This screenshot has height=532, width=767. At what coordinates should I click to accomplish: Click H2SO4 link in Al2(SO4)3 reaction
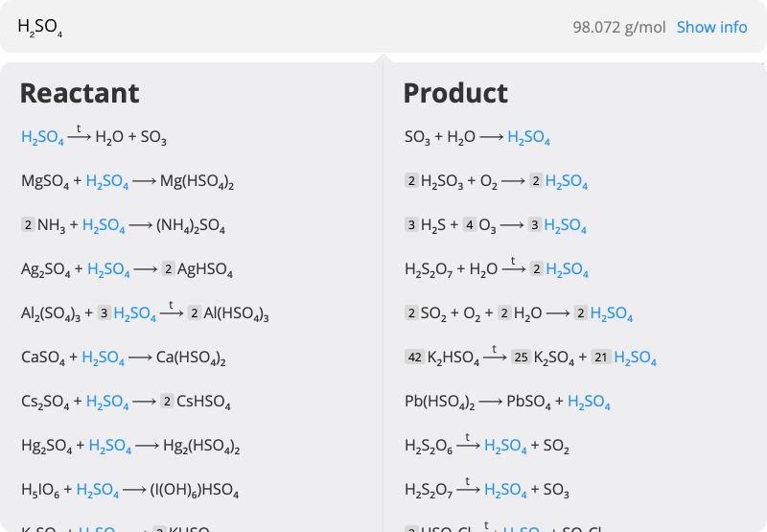(134, 313)
